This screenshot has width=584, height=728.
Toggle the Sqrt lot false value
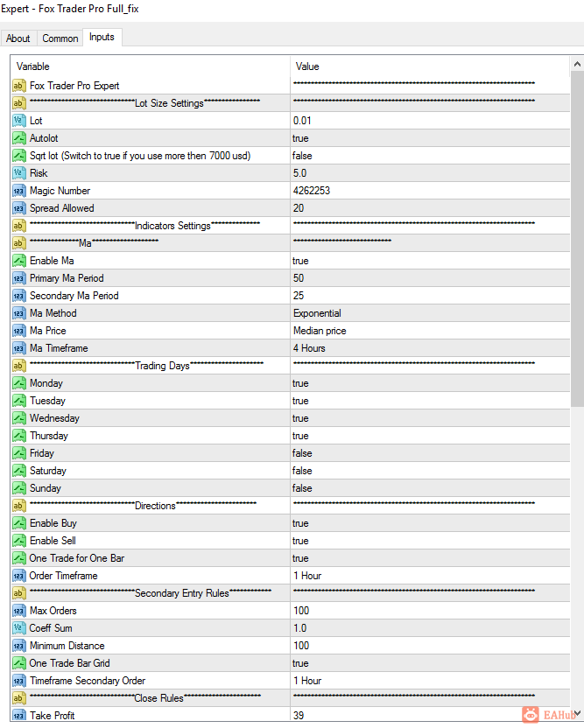coord(430,156)
